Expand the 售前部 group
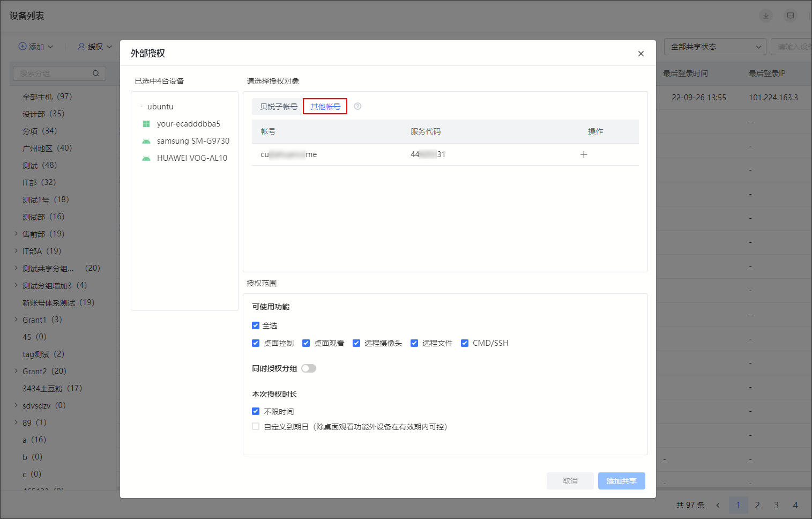This screenshot has width=812, height=519. click(x=16, y=234)
